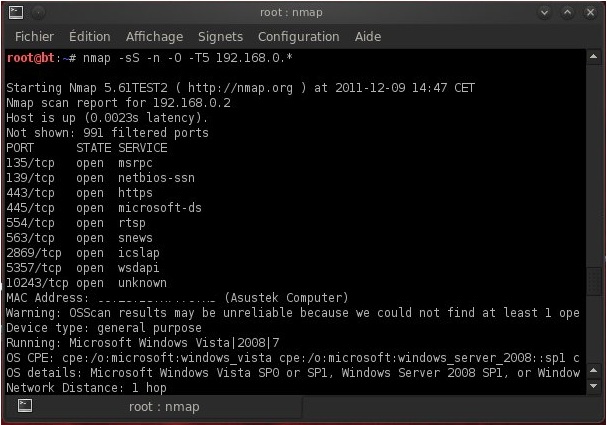The width and height of the screenshot is (607, 425).
Task: Minimize the window using down chevron
Action: pos(544,13)
